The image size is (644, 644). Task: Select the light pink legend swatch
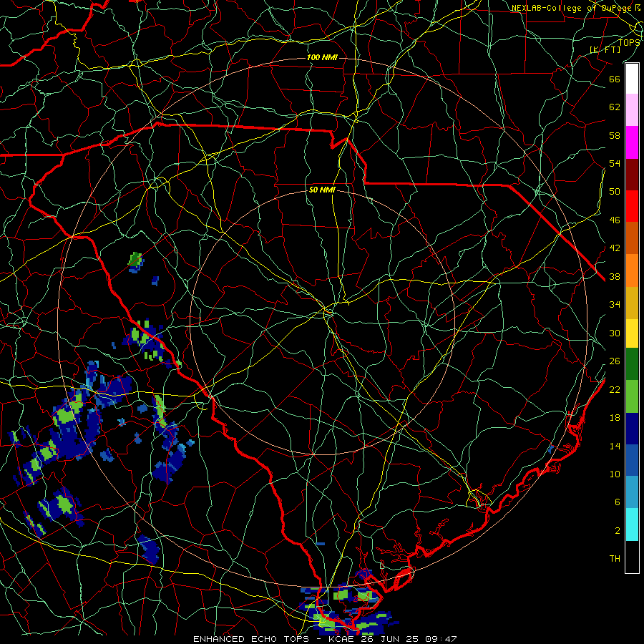pyautogui.click(x=632, y=110)
